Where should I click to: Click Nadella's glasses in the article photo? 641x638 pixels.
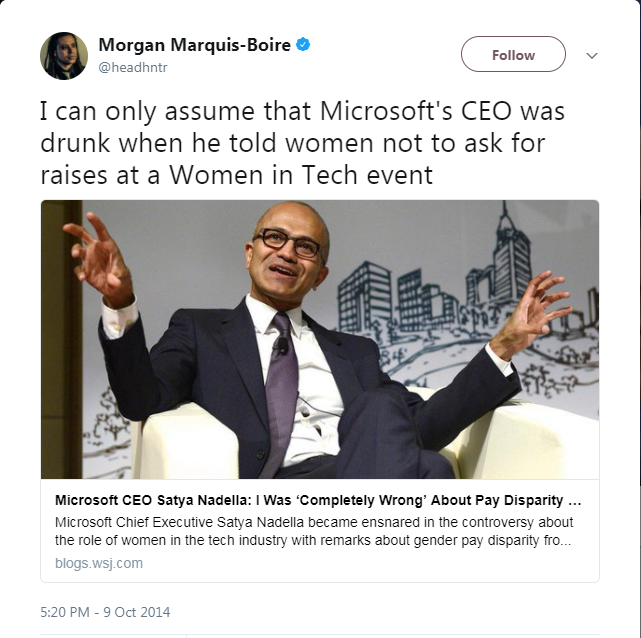point(288,243)
